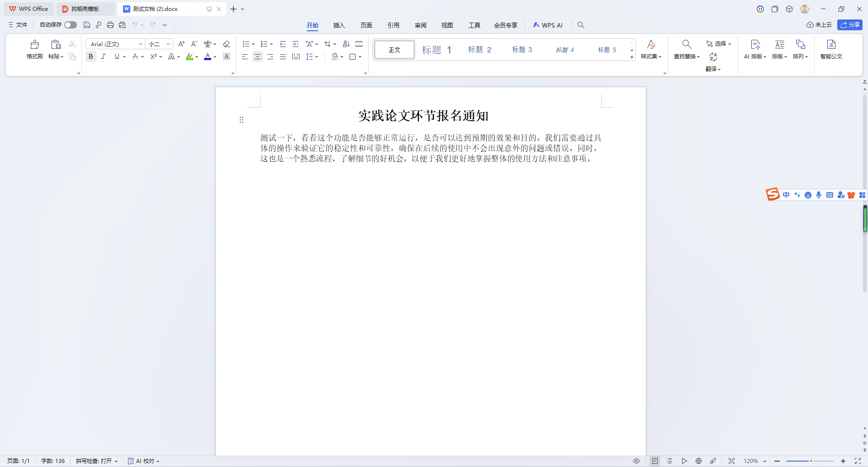The width and height of the screenshot is (868, 467).
Task: Apply the 标题 1 heading style
Action: click(436, 50)
